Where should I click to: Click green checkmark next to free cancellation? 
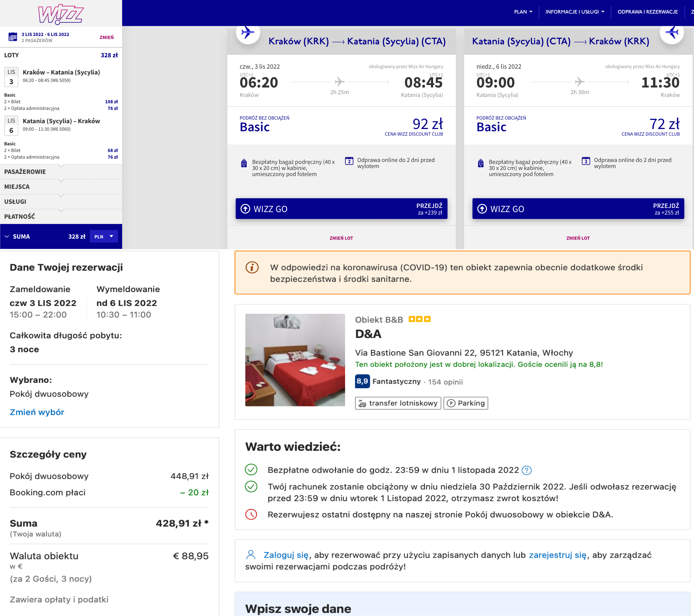click(x=251, y=470)
